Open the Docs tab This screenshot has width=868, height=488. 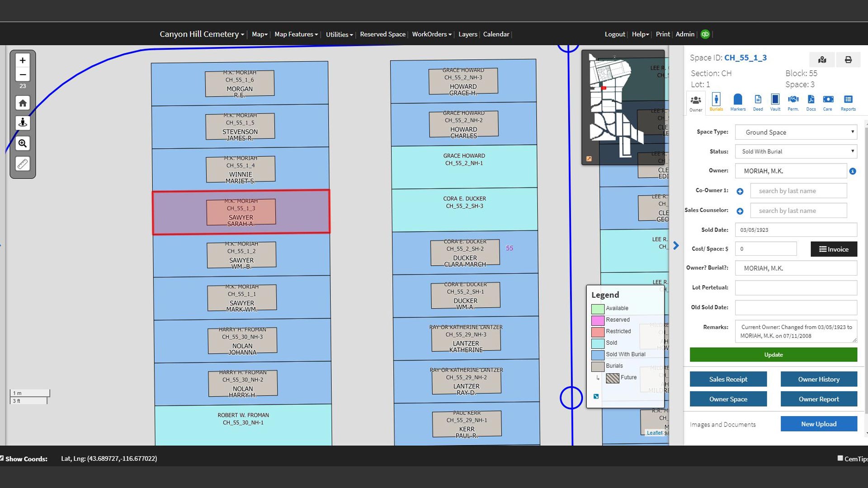click(811, 102)
